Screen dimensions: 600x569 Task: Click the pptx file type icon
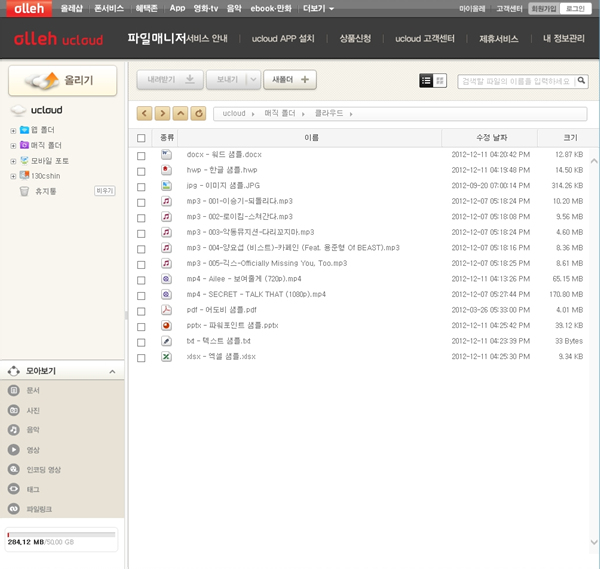point(166,326)
